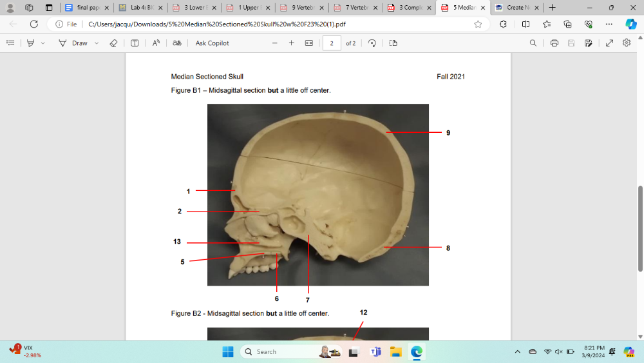Print the PDF document
This screenshot has height=363, width=644.
click(554, 43)
